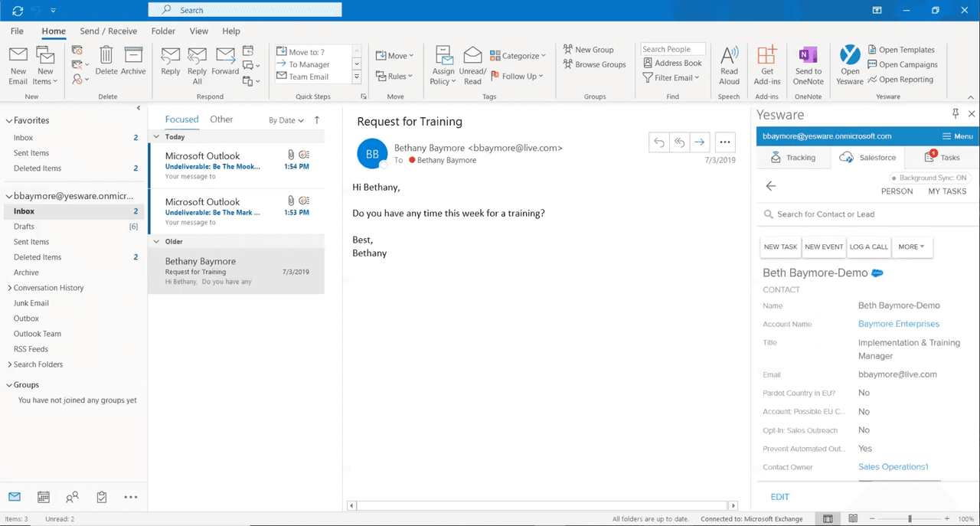Image resolution: width=980 pixels, height=526 pixels.
Task: Open the By Date sort dropdown
Action: coord(286,120)
